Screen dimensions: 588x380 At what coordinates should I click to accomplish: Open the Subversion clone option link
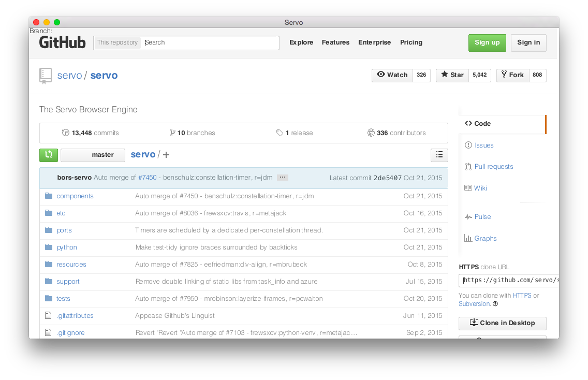[474, 304]
